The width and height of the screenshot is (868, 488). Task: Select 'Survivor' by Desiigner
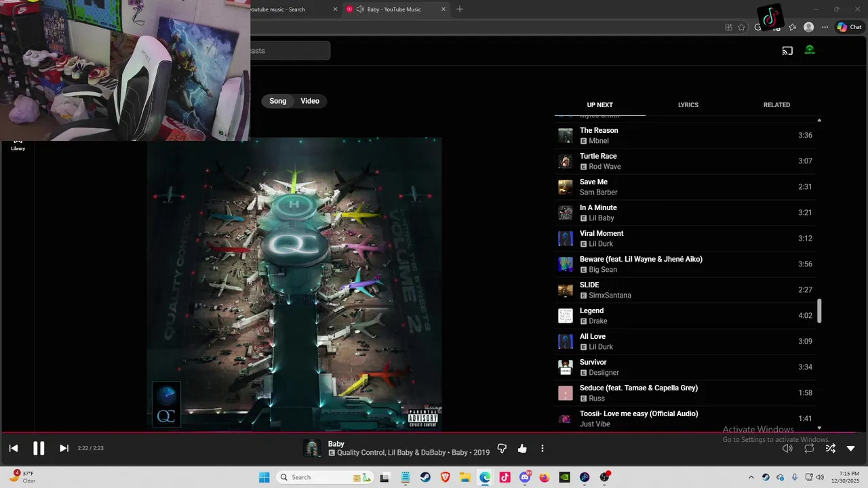pos(685,367)
